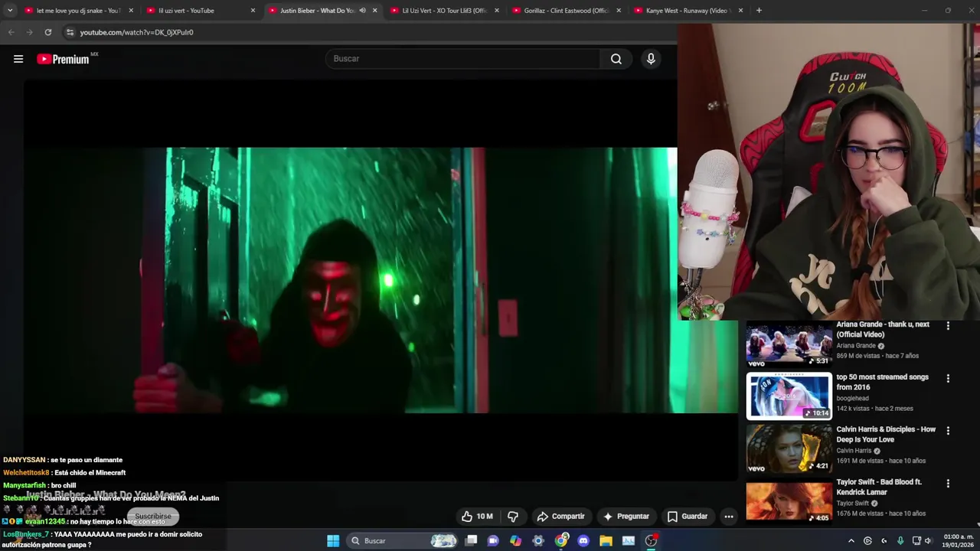
Task: Close the Justin Bieber What Do You tab
Action: point(374,11)
